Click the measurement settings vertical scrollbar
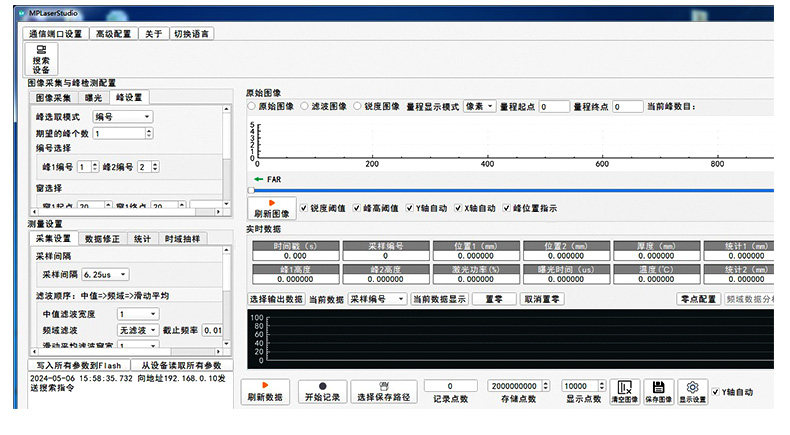790x435 pixels. [x=226, y=297]
